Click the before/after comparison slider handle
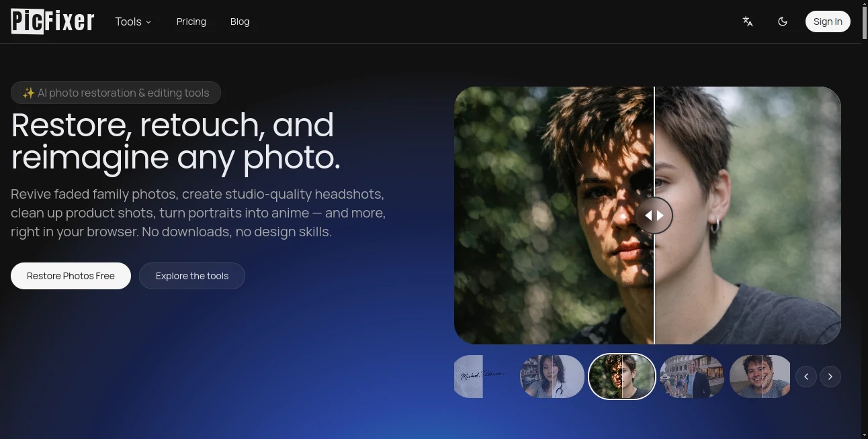 click(x=654, y=215)
